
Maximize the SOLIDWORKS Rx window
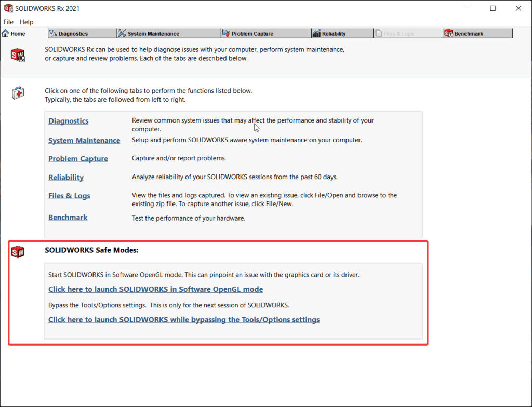pyautogui.click(x=493, y=8)
